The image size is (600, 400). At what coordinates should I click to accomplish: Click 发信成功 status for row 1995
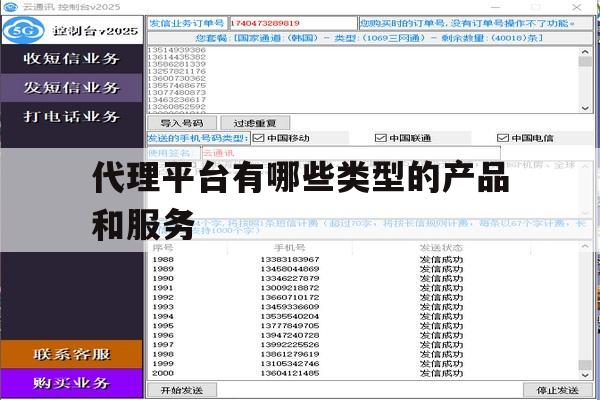click(x=441, y=326)
